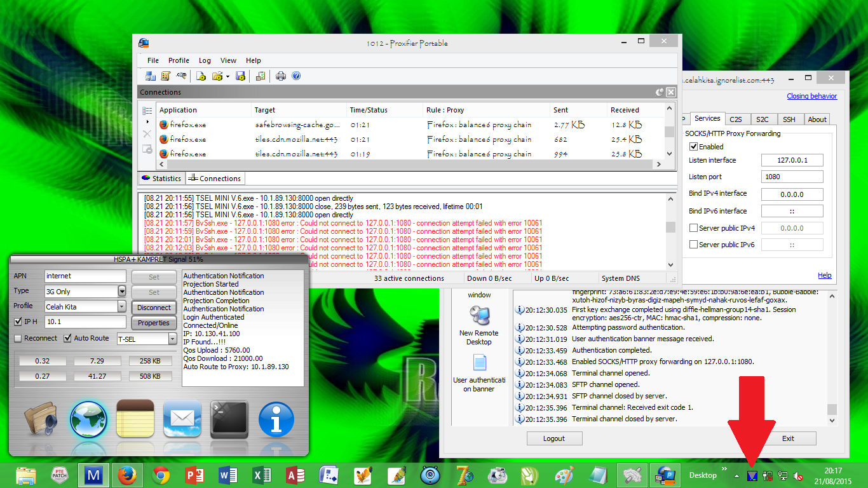Viewport: 868px width, 488px height.
Task: Open the Profile menu in Proxifier
Action: coord(179,60)
